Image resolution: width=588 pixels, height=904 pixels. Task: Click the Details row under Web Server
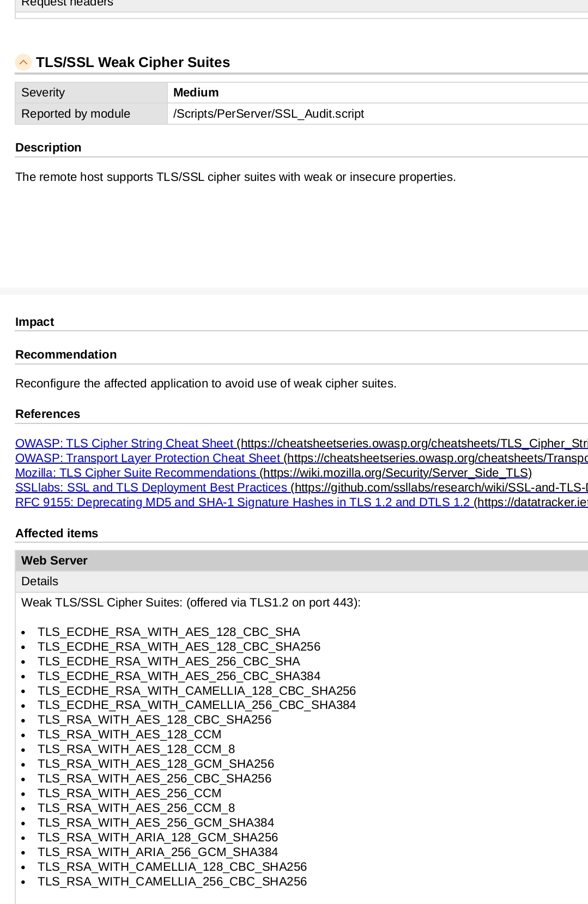40,581
